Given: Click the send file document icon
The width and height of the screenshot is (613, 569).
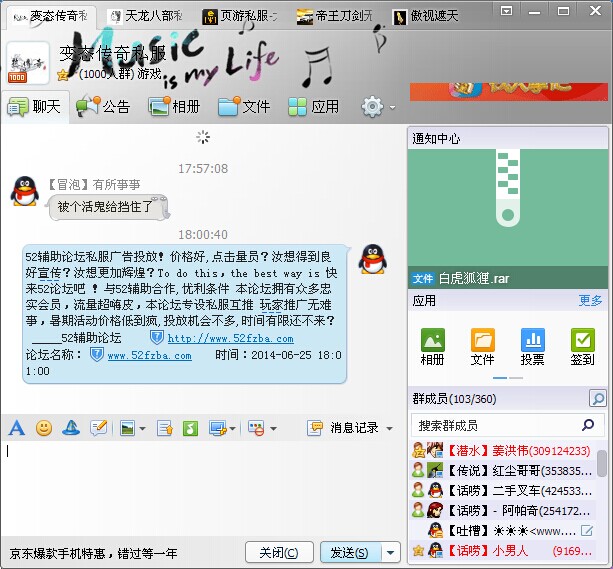Looking at the screenshot, I should click(x=165, y=429).
